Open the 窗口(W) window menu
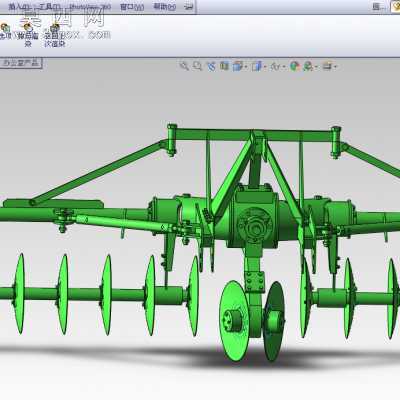400x400 pixels. (132, 7)
